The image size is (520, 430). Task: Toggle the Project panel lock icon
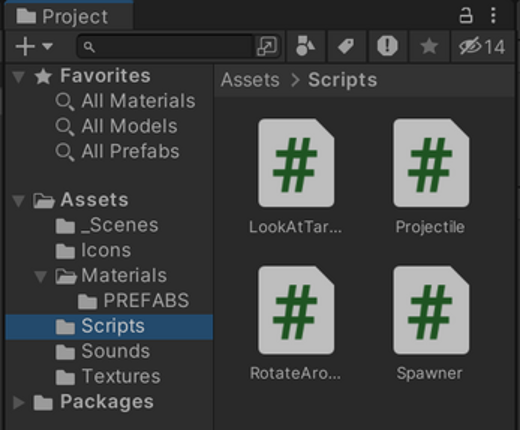point(466,16)
